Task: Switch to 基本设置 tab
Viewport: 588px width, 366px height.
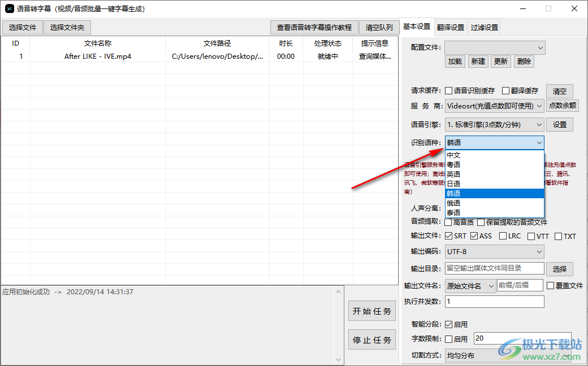Action: [x=417, y=27]
